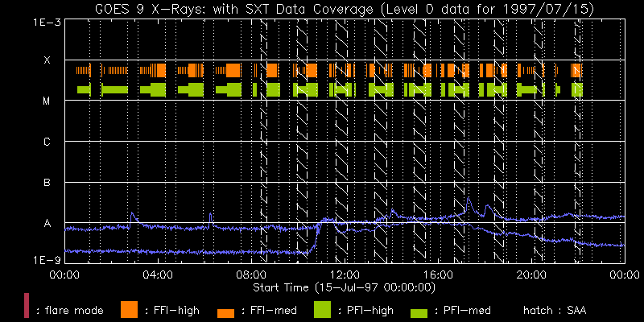Image resolution: width=644 pixels, height=322 pixels.
Task: Click the B flare class axis label
Action: [x=47, y=183]
